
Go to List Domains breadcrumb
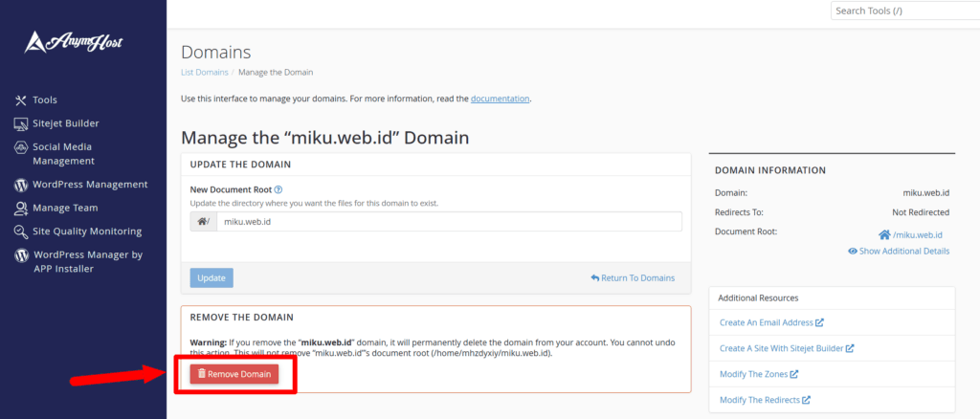pyautogui.click(x=205, y=73)
